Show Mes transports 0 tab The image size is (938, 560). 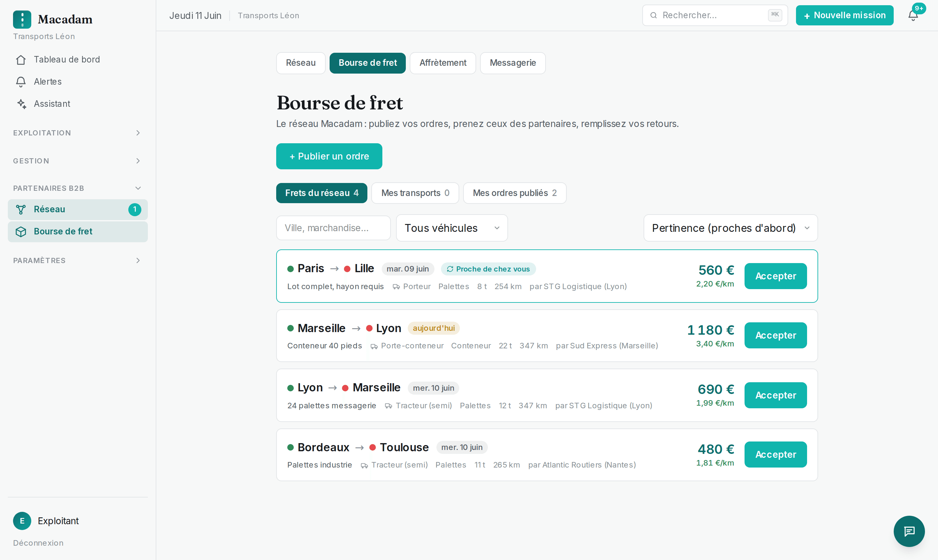[415, 193]
